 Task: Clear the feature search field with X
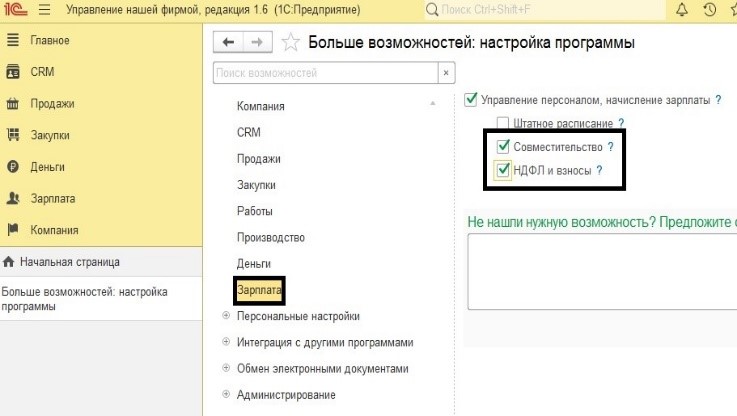click(x=446, y=73)
